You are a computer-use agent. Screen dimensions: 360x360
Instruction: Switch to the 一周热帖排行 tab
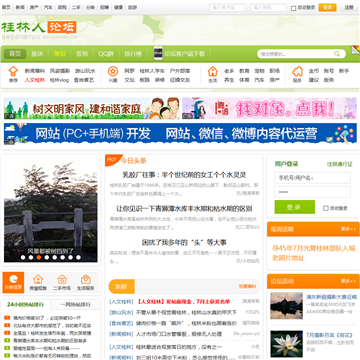75,304
